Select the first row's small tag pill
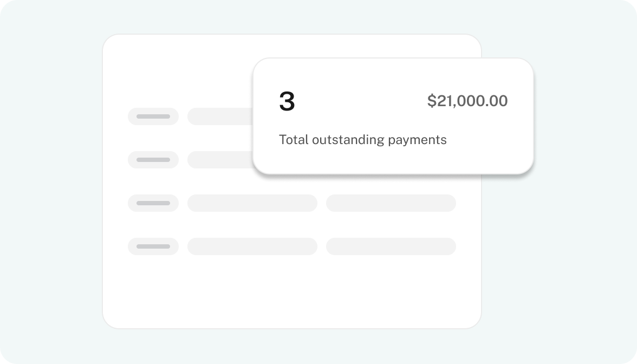This screenshot has height=364, width=637. (x=153, y=116)
